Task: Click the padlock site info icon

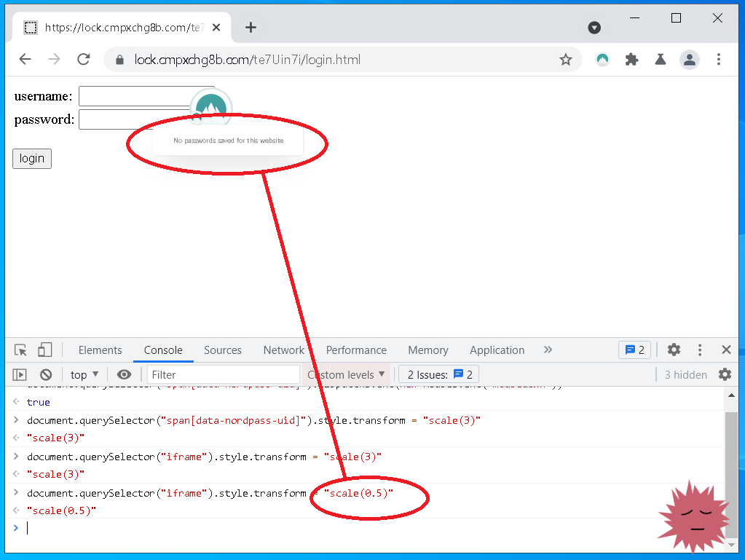Action: click(119, 60)
